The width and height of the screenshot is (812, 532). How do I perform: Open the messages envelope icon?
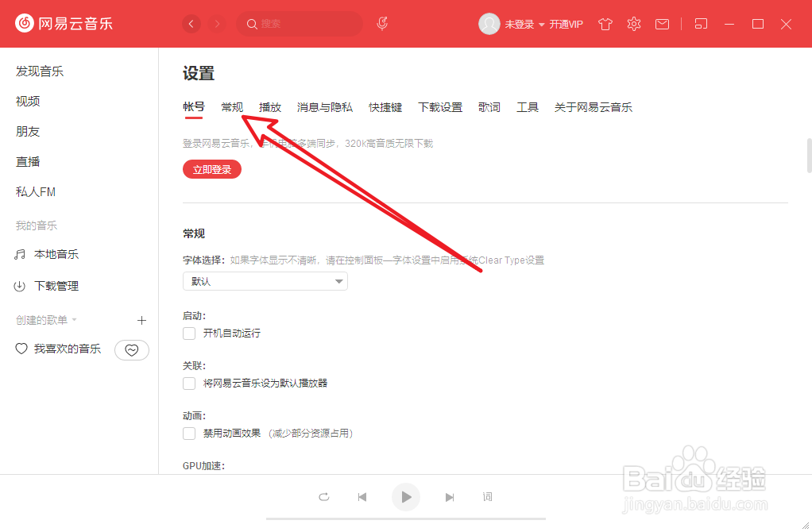click(662, 25)
